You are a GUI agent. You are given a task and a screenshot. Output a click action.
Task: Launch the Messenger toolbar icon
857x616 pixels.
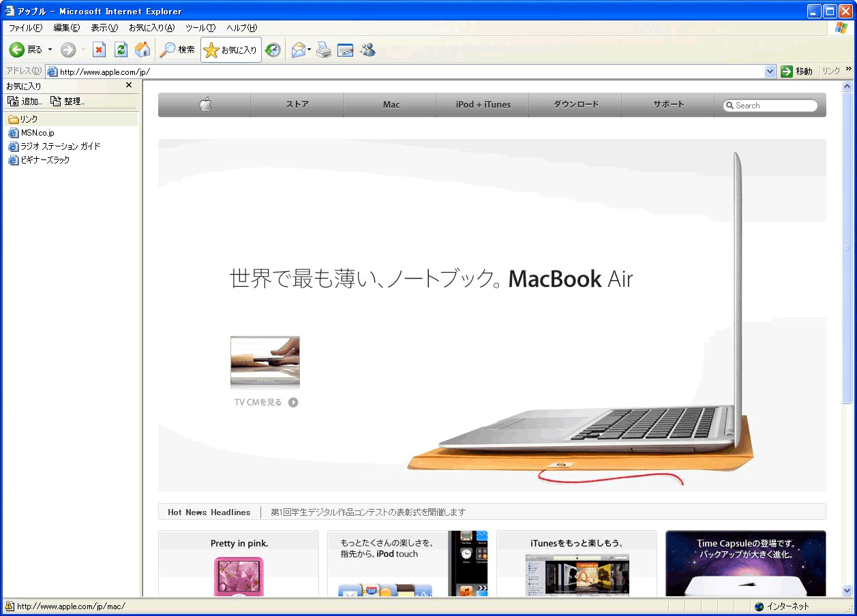coord(368,50)
